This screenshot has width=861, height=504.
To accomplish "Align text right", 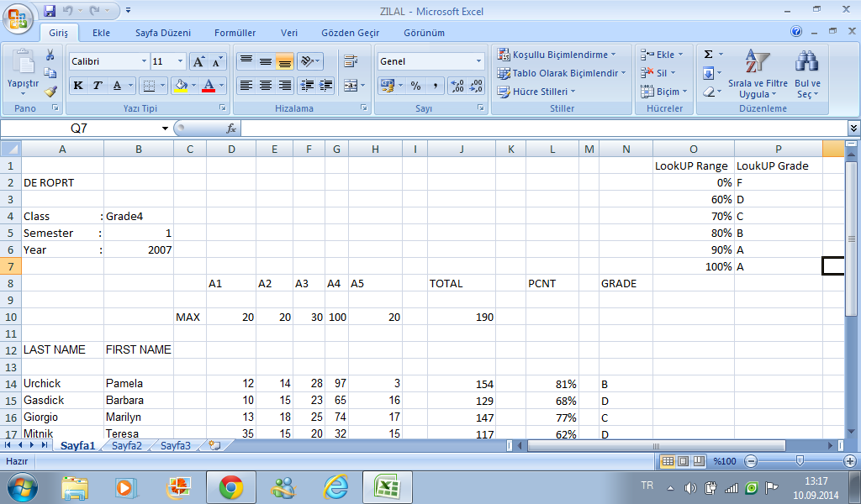I will point(284,85).
